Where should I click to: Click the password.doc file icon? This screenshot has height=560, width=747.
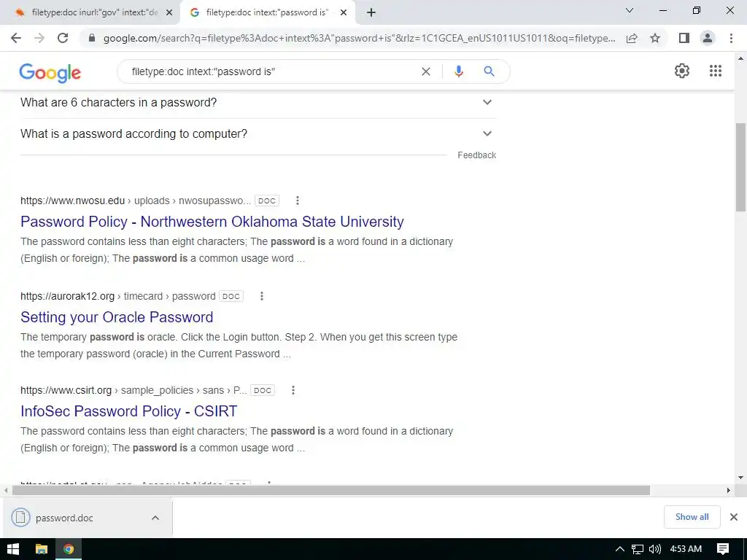click(x=20, y=518)
